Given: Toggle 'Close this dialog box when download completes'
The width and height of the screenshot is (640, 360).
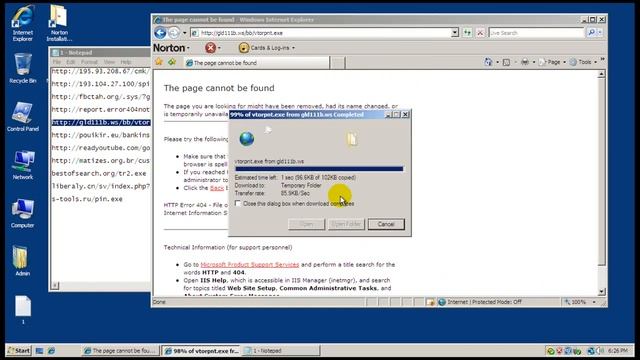Looking at the screenshot, I should pyautogui.click(x=238, y=203).
